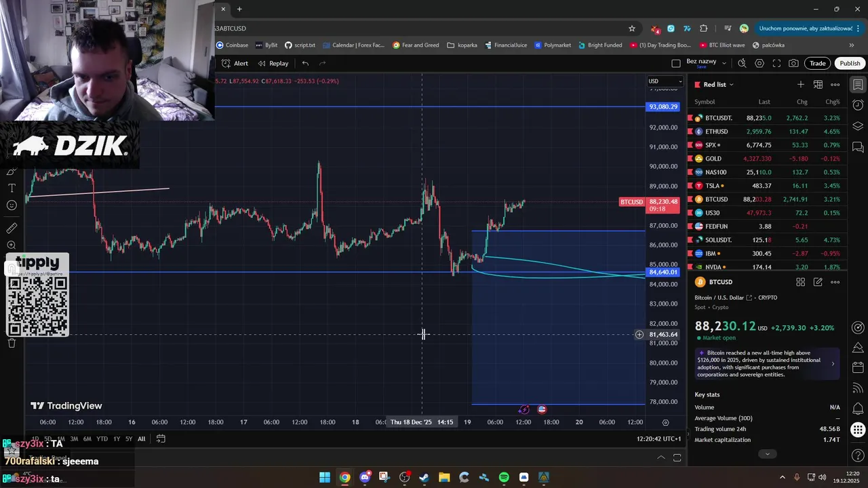Select the Text drawing tool
This screenshot has width=868, height=488.
coord(12,188)
